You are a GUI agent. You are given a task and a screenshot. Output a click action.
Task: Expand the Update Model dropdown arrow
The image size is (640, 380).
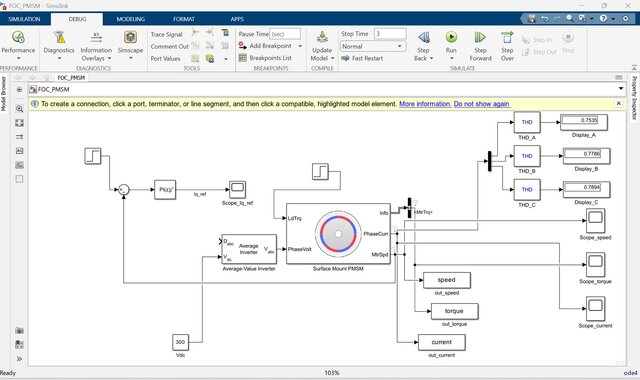tap(332, 58)
